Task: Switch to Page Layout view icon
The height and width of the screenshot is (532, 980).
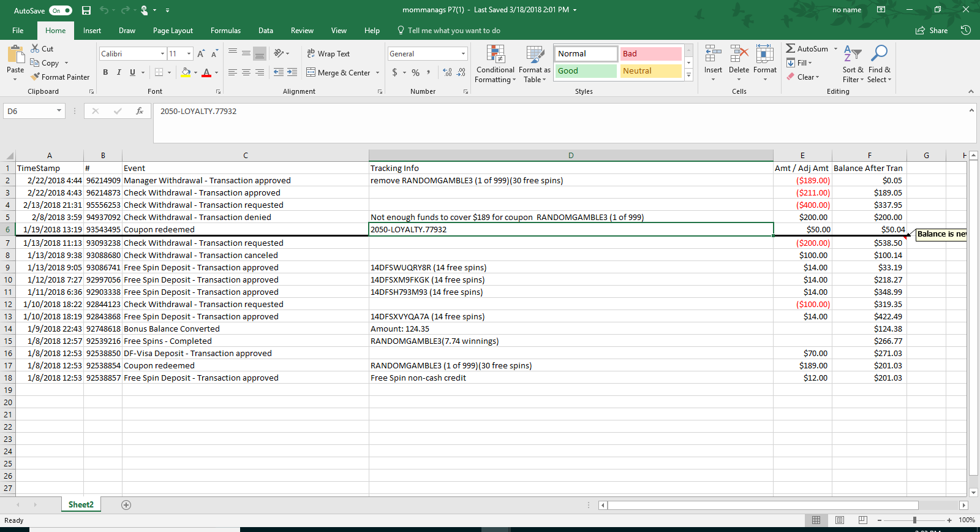Action: (840, 520)
